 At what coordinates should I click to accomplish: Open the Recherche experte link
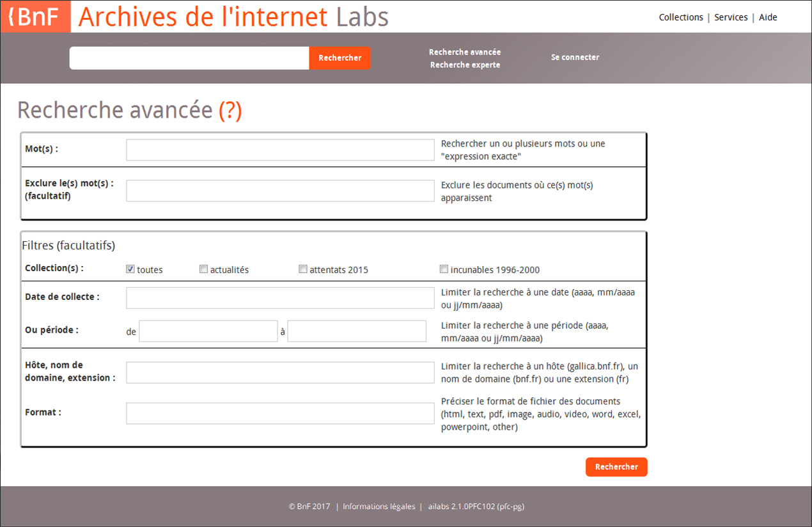click(465, 65)
